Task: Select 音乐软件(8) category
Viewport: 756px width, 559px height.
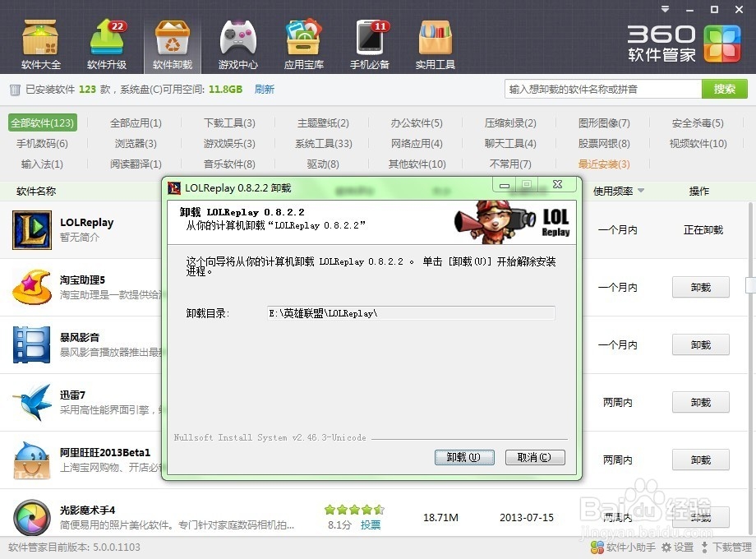Action: pyautogui.click(x=229, y=164)
